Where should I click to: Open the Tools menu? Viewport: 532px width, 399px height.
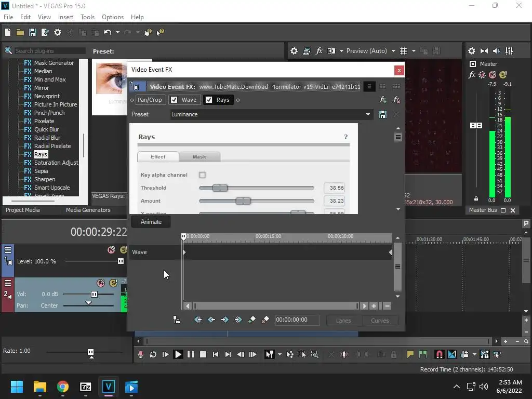pos(87,17)
